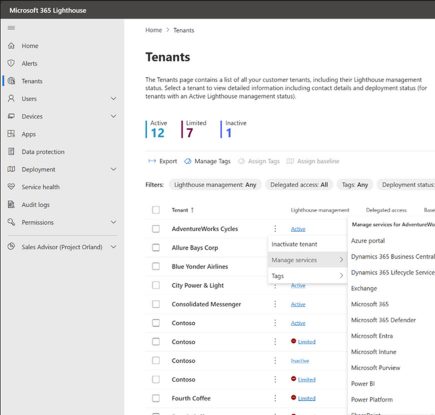
Task: Open the Tags filter dropdown
Action: click(x=355, y=185)
